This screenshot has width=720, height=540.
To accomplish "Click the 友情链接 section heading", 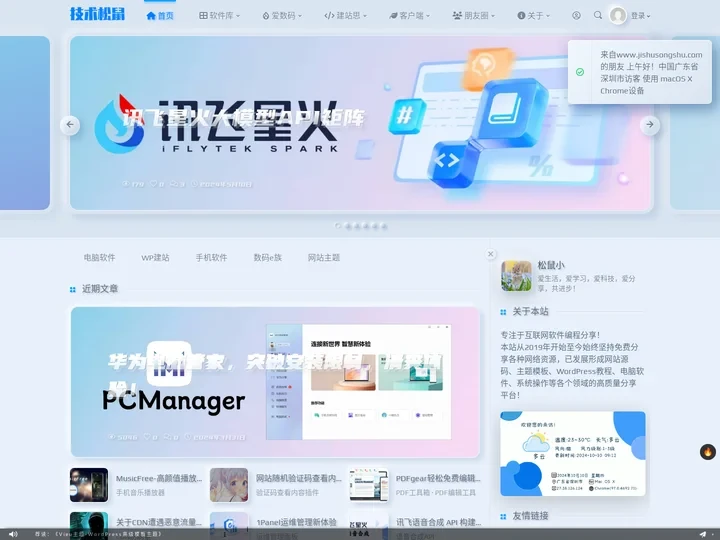I will tap(530, 516).
